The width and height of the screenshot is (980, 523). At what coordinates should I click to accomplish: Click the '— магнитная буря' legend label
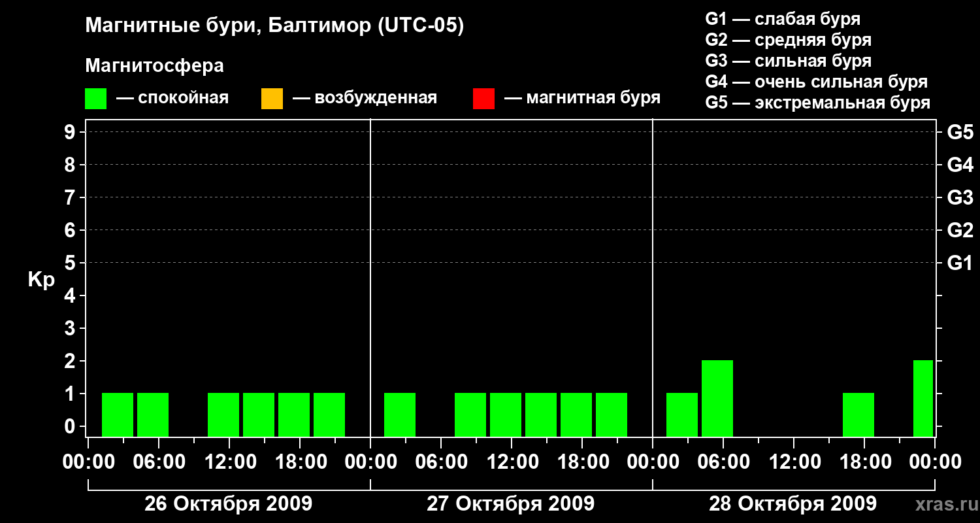pyautogui.click(x=583, y=99)
